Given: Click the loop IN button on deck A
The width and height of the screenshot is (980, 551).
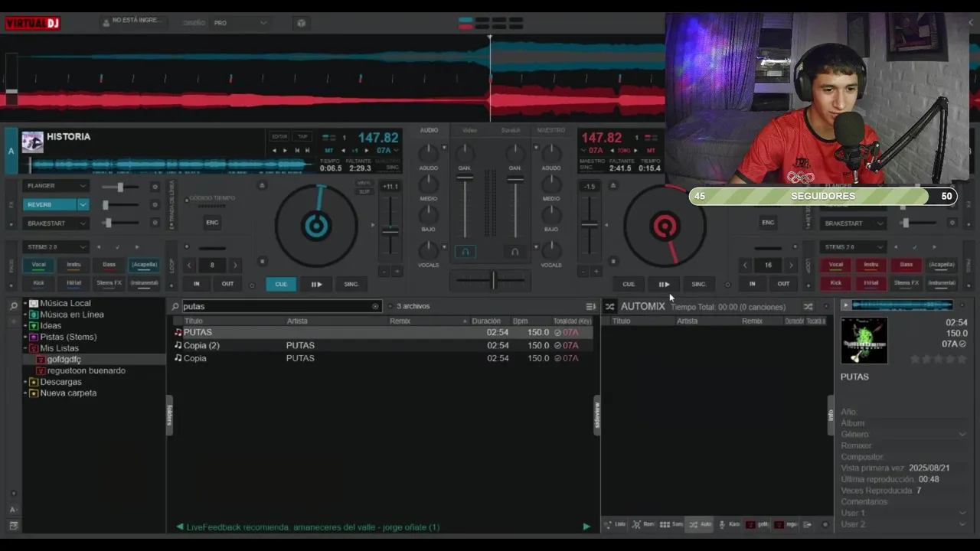Looking at the screenshot, I should coord(197,284).
